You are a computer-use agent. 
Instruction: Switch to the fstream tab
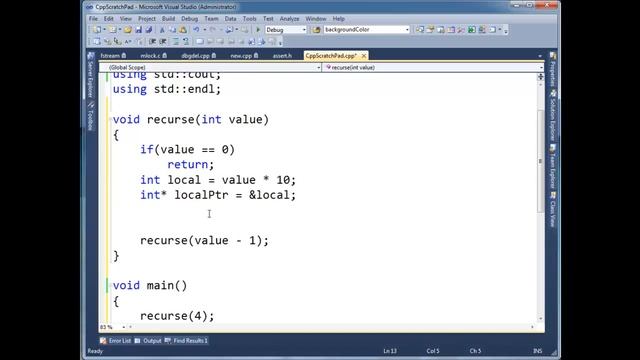click(113, 56)
